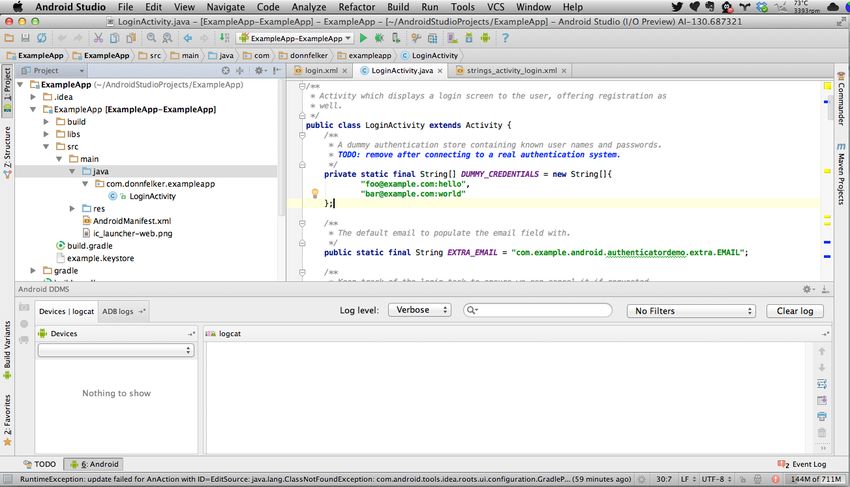Collapse the src folder node
Screen dimensions: 850x487
46,147
